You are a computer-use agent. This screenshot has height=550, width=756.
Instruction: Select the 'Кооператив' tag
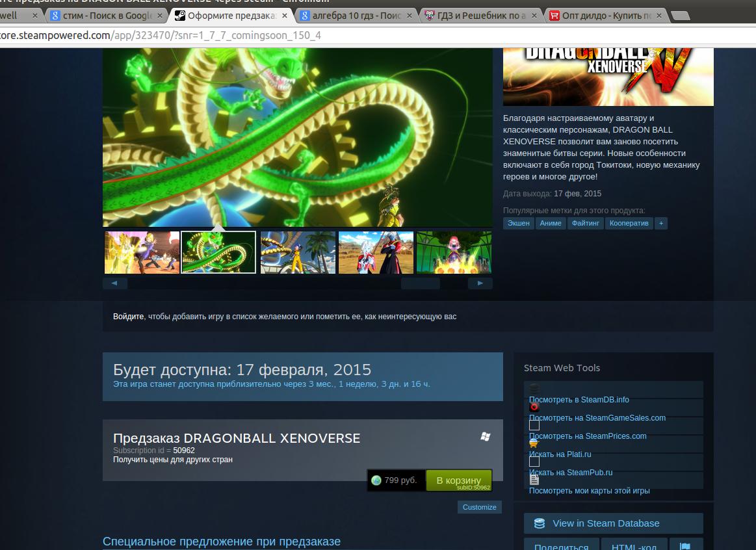pyautogui.click(x=629, y=223)
